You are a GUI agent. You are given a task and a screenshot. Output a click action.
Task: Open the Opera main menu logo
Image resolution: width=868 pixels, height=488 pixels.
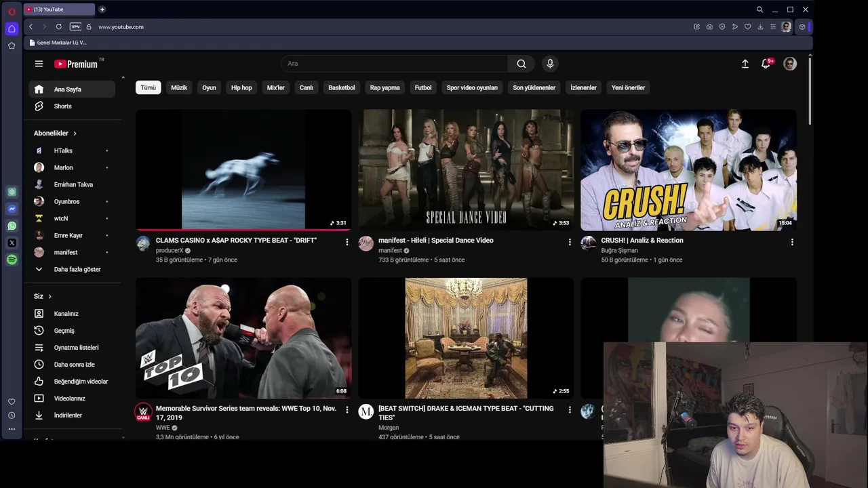click(x=12, y=10)
